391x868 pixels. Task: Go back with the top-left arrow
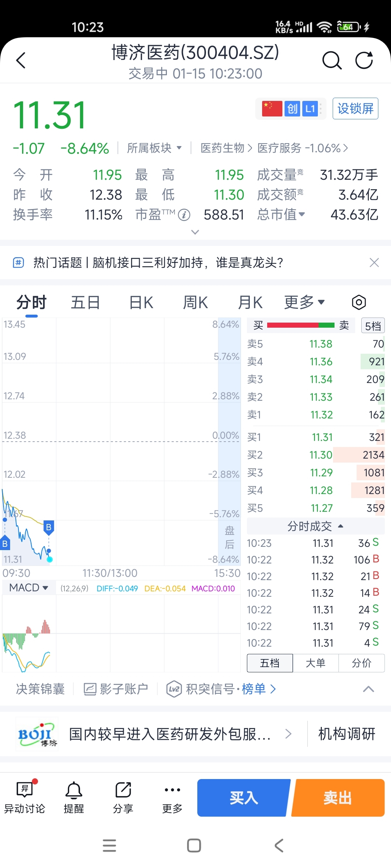pos(21,60)
